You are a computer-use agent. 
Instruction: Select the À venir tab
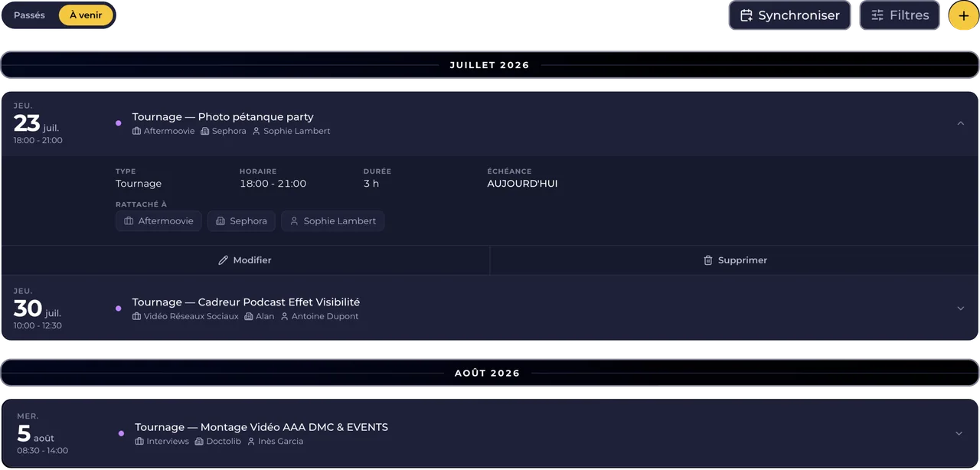(x=87, y=15)
